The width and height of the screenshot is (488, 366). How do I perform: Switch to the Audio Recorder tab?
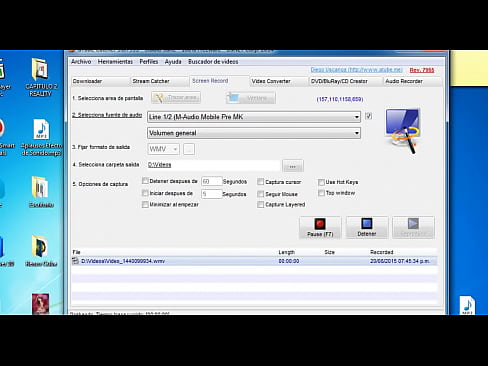tap(412, 81)
